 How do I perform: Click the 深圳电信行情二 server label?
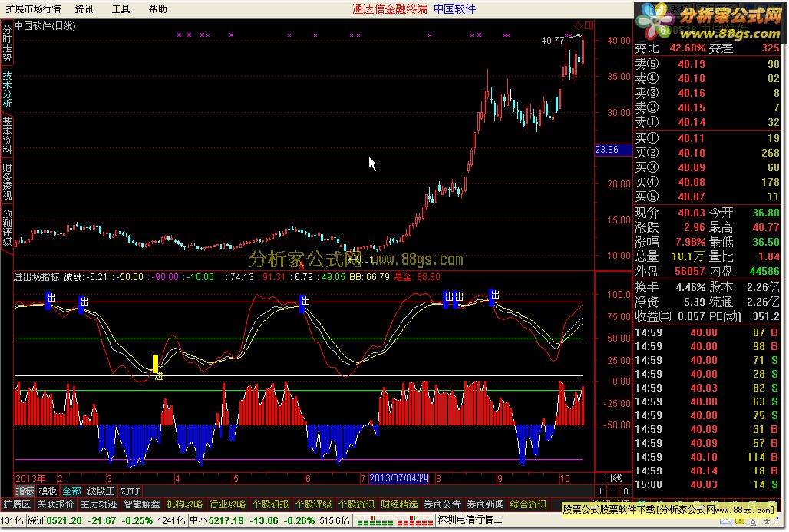tap(470, 520)
